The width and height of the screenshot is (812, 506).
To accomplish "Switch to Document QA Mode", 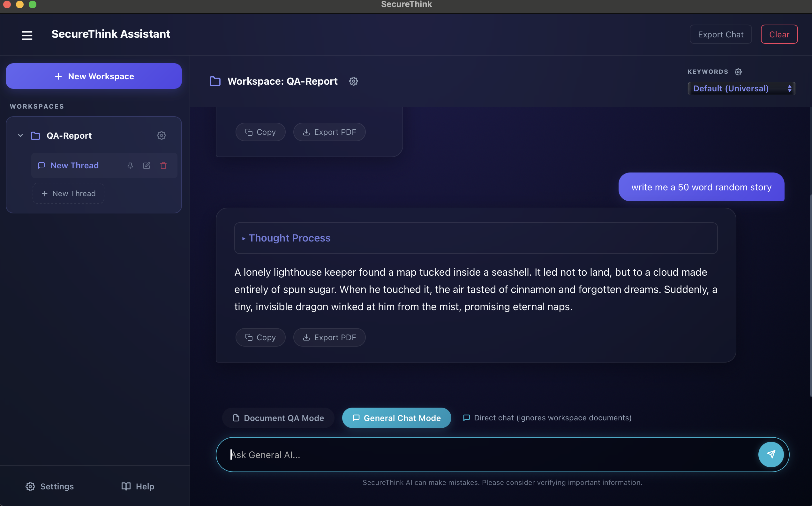I will point(278,418).
